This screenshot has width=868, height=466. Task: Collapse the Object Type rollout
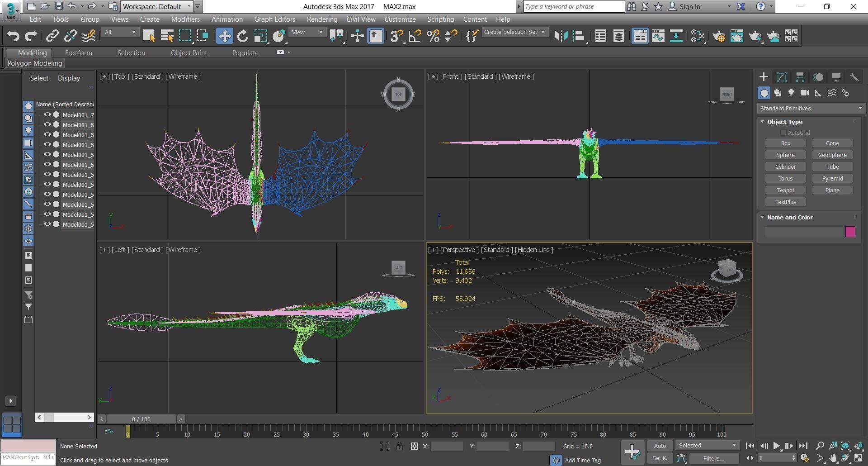click(x=784, y=122)
